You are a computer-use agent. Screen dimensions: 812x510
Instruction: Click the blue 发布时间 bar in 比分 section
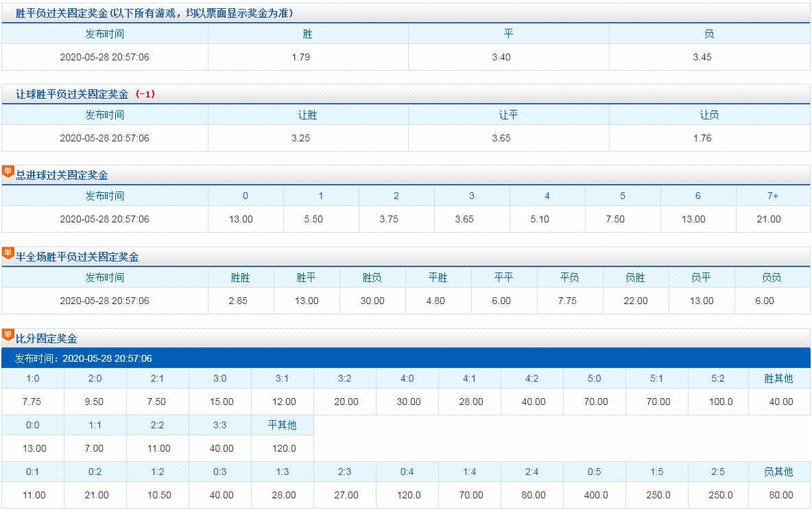(x=406, y=358)
